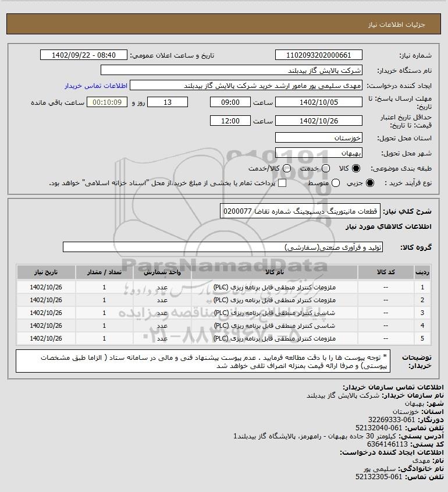Image resolution: width=448 pixels, height=492 pixels.
Task: Click the item name in row 1
Action: [274, 287]
